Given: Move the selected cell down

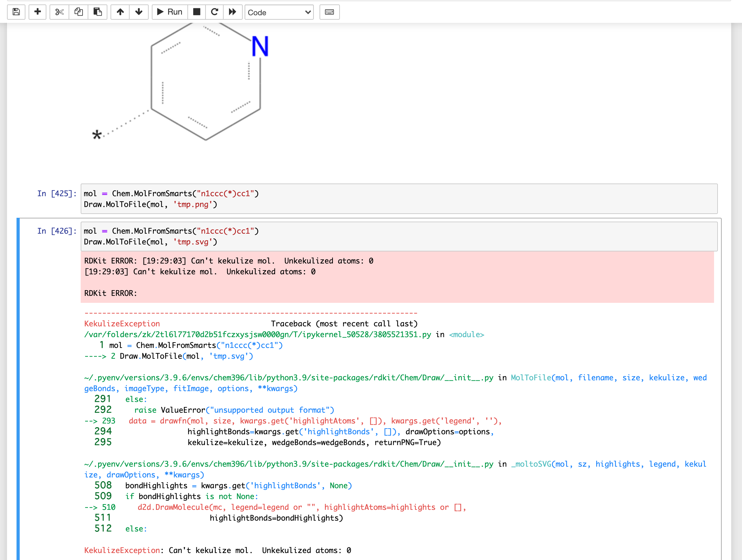Looking at the screenshot, I should pos(138,12).
